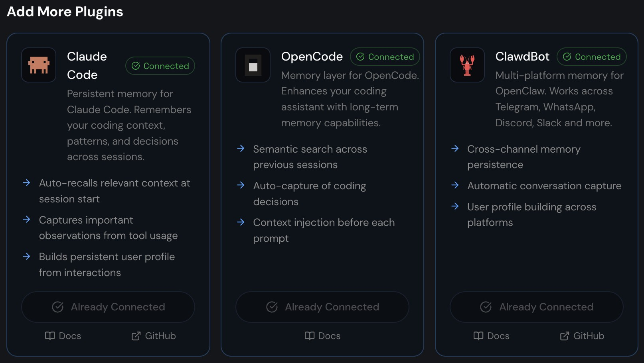Click the Claude Code pixel robot icon

39,65
